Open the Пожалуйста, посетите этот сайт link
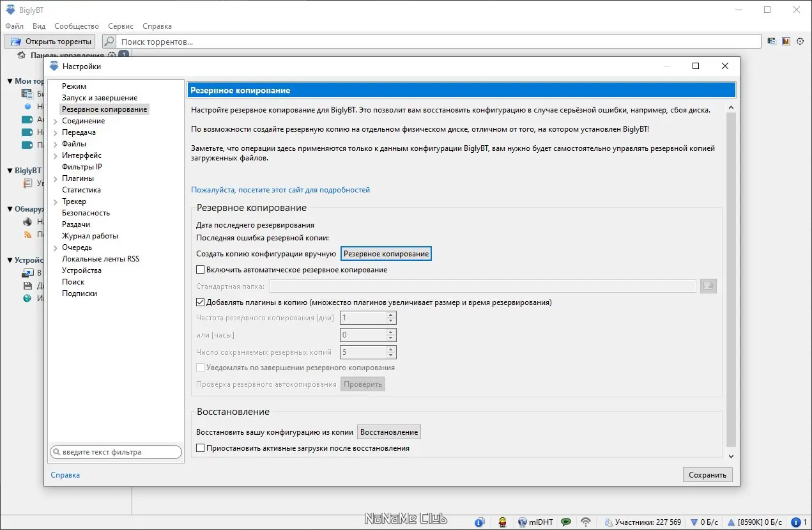 tap(280, 190)
